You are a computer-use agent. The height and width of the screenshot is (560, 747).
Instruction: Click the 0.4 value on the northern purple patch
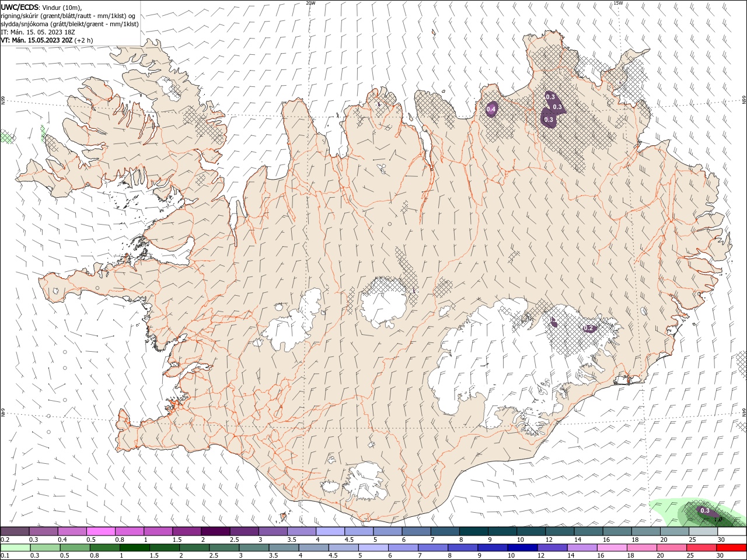pos(491,109)
